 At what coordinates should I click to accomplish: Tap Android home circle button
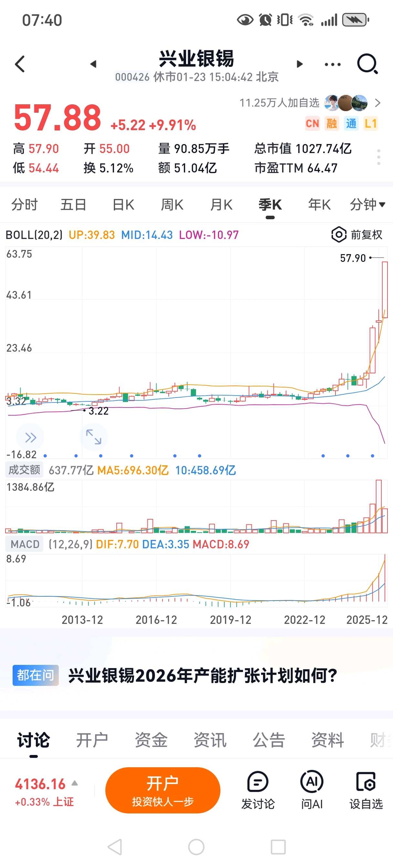(x=196, y=847)
